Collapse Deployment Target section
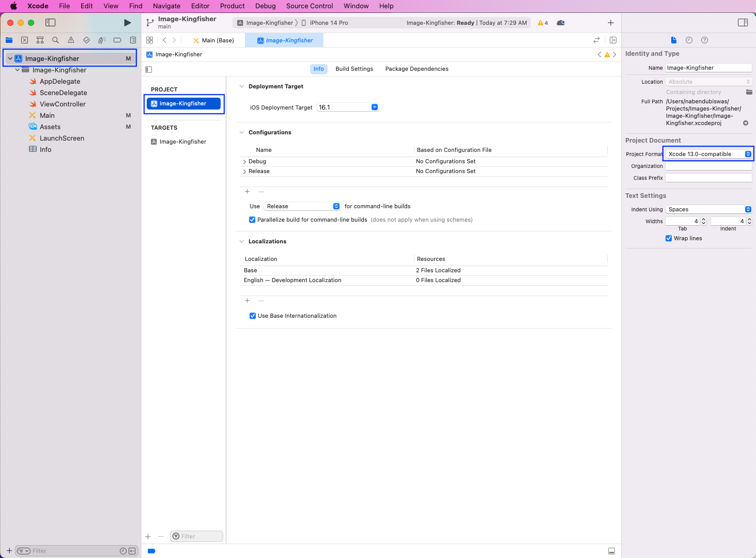Viewport: 756px width, 558px height. click(x=241, y=86)
